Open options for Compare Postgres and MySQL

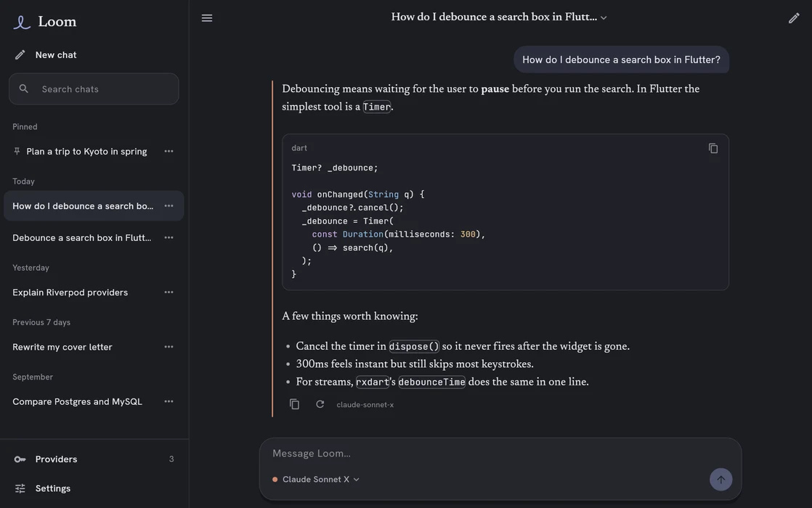(x=169, y=401)
